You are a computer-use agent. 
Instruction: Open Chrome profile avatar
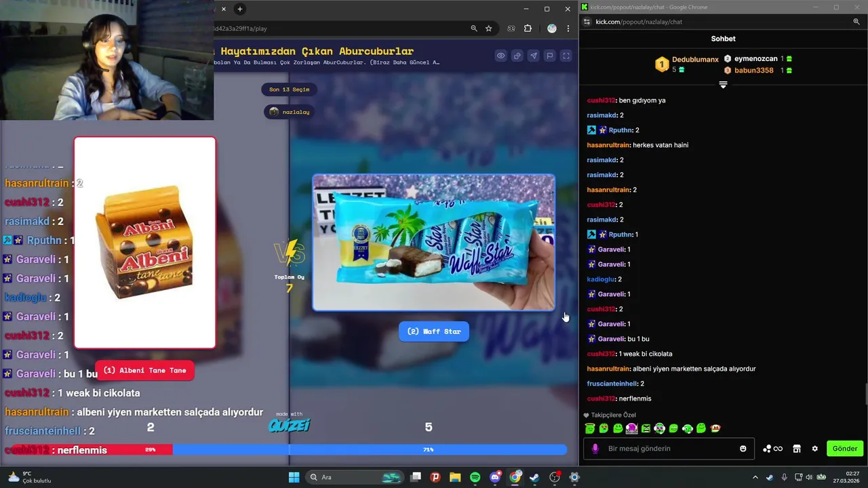(552, 28)
